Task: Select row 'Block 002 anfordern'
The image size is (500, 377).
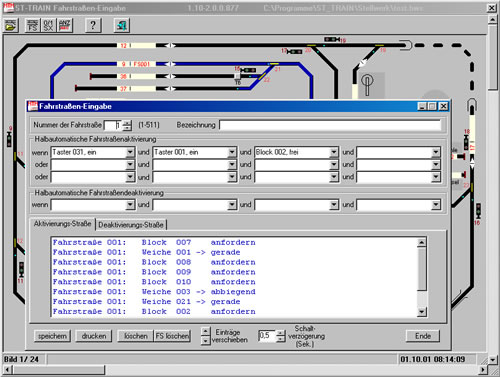Action: (x=154, y=312)
